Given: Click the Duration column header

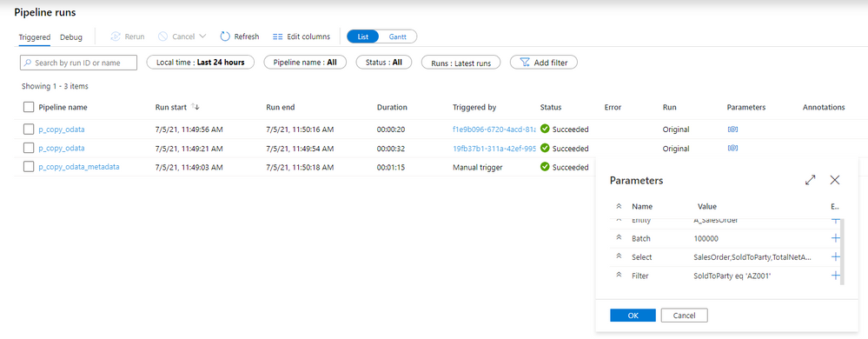Looking at the screenshot, I should pyautogui.click(x=392, y=107).
